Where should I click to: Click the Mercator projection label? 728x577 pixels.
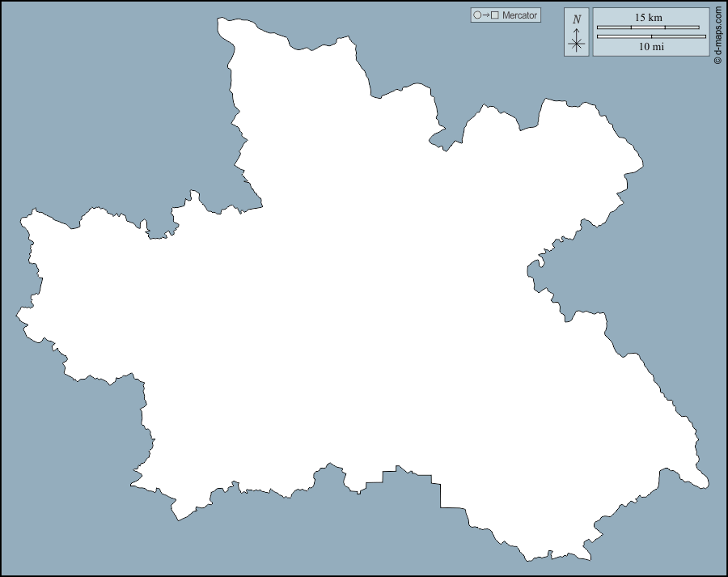(x=519, y=15)
